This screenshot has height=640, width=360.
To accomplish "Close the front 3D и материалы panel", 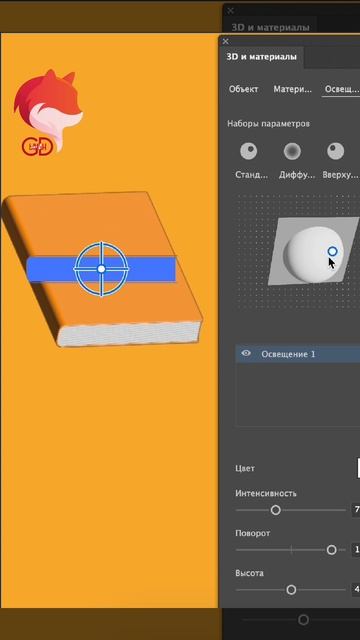I will [x=226, y=41].
